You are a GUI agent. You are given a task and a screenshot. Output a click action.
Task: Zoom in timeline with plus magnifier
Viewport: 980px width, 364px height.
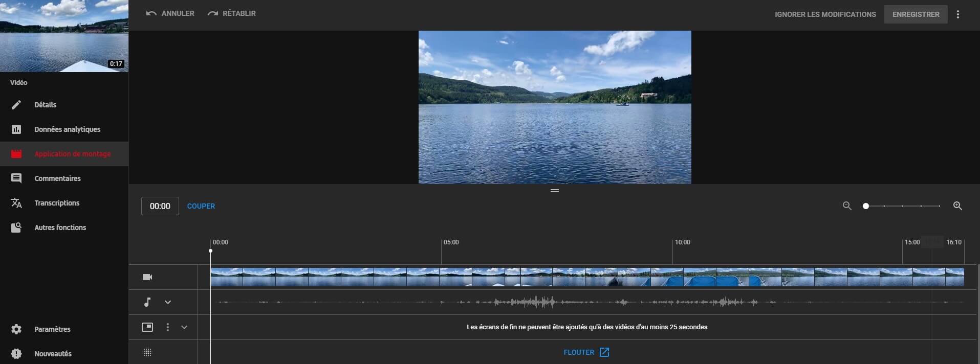point(957,206)
